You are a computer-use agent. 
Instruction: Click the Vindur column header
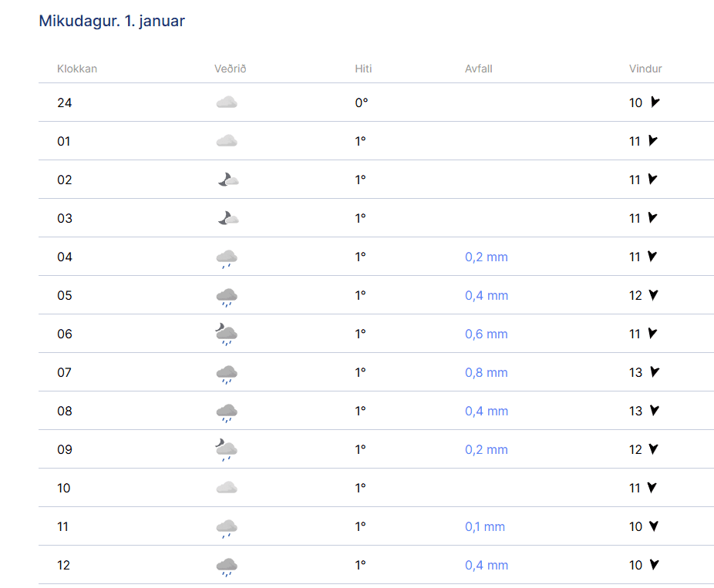pyautogui.click(x=645, y=69)
